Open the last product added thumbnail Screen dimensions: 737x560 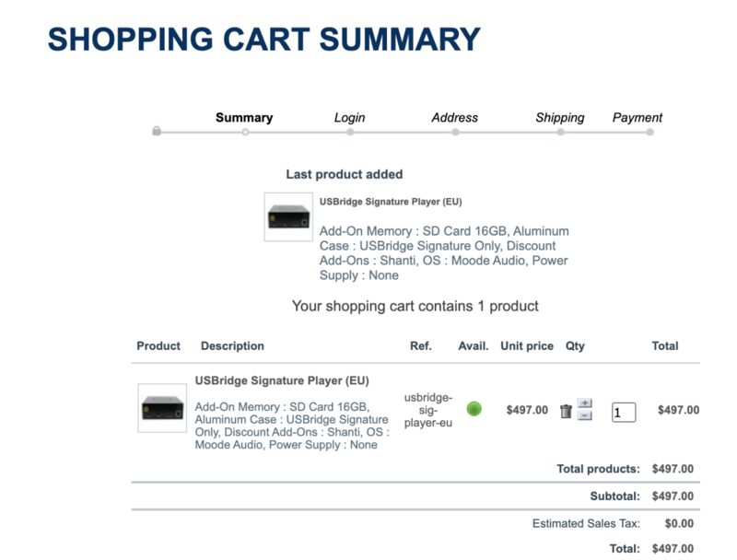pyautogui.click(x=288, y=217)
